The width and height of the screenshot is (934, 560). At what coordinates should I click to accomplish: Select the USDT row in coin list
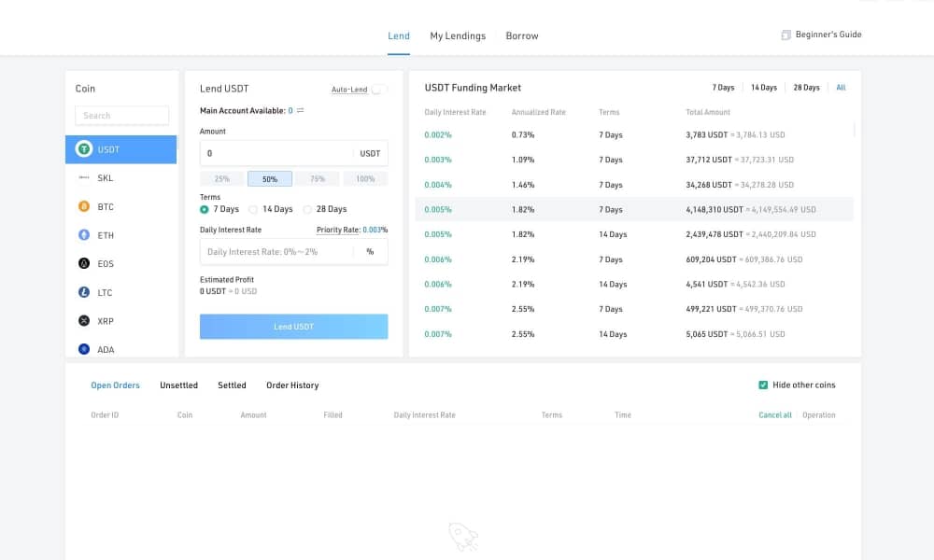(x=120, y=149)
